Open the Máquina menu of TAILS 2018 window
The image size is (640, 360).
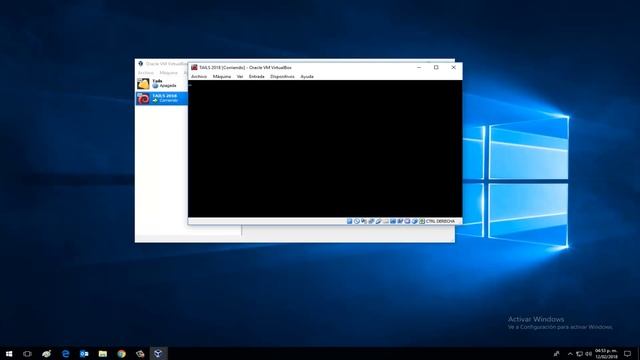click(x=222, y=76)
